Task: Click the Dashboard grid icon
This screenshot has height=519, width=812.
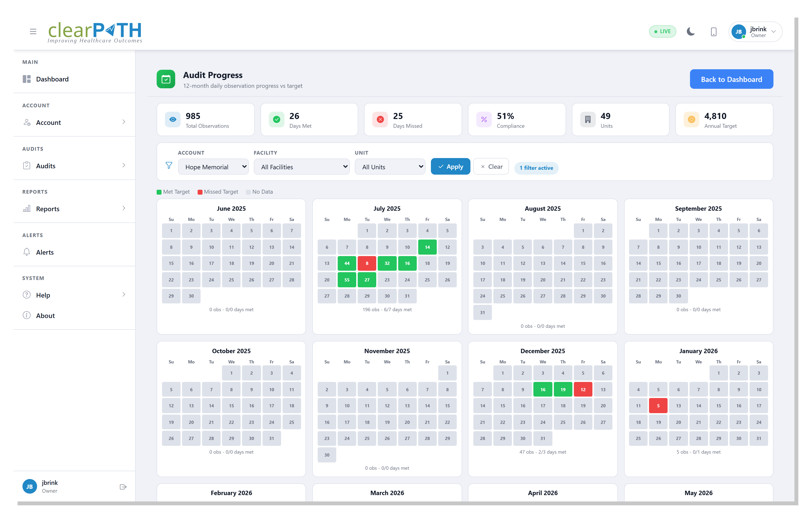Action: click(x=27, y=79)
